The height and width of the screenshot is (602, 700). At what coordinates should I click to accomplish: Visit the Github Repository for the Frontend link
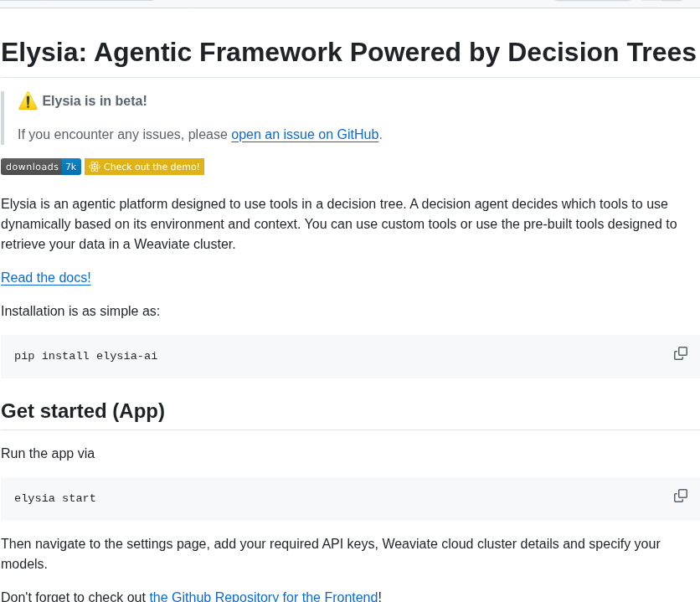tap(264, 596)
